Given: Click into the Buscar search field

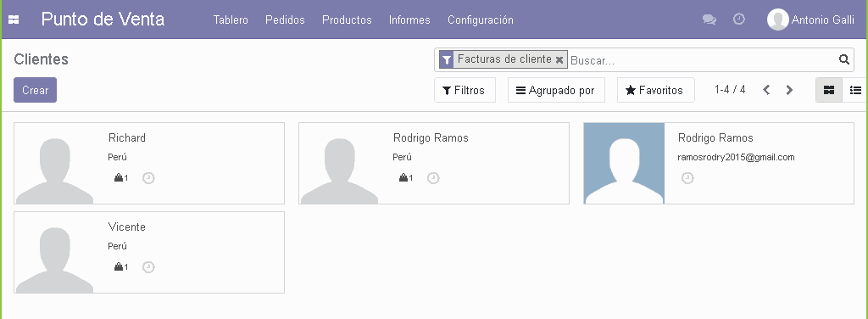Looking at the screenshot, I should pos(702,59).
